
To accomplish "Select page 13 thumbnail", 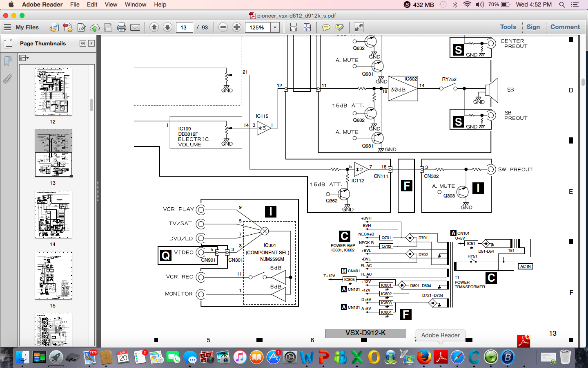I will pyautogui.click(x=53, y=153).
